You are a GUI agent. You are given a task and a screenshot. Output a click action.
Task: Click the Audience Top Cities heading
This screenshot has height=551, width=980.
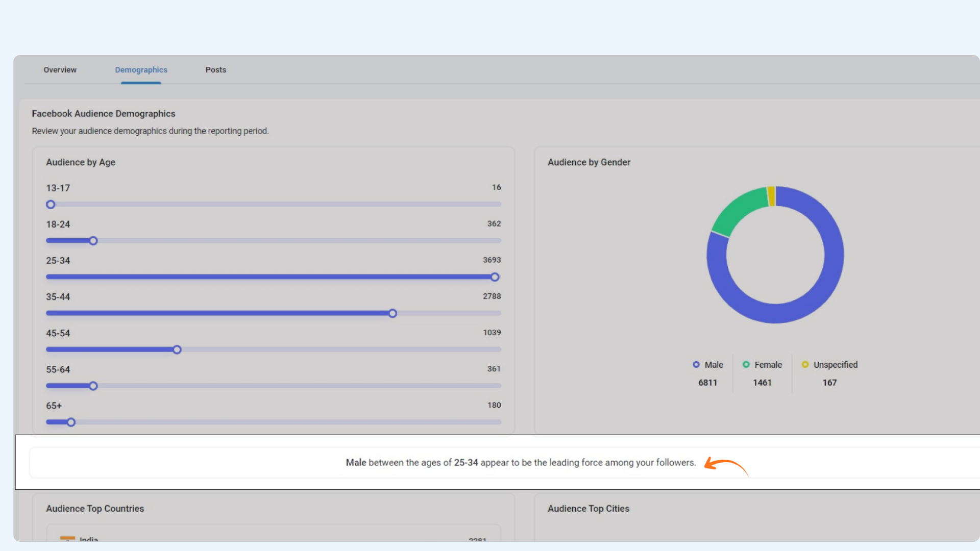(588, 509)
